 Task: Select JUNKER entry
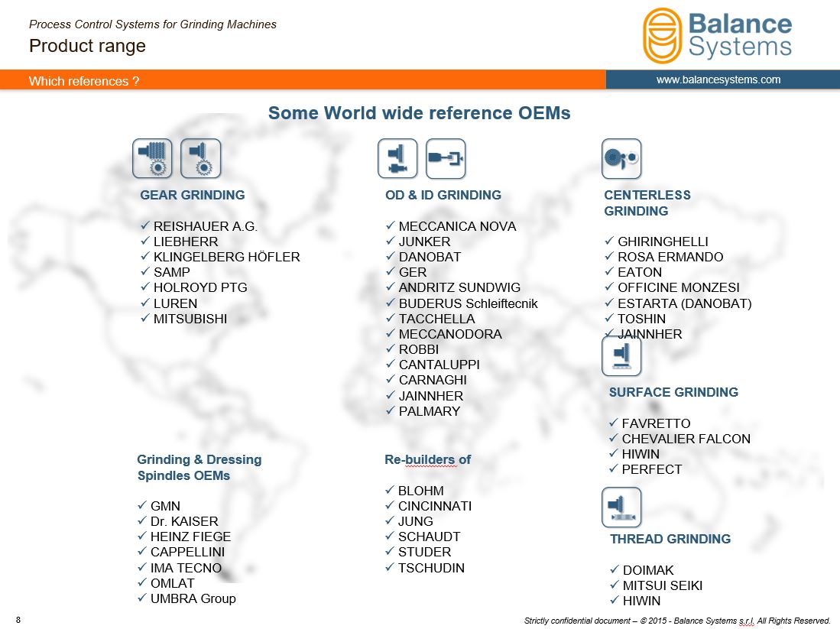(425, 242)
